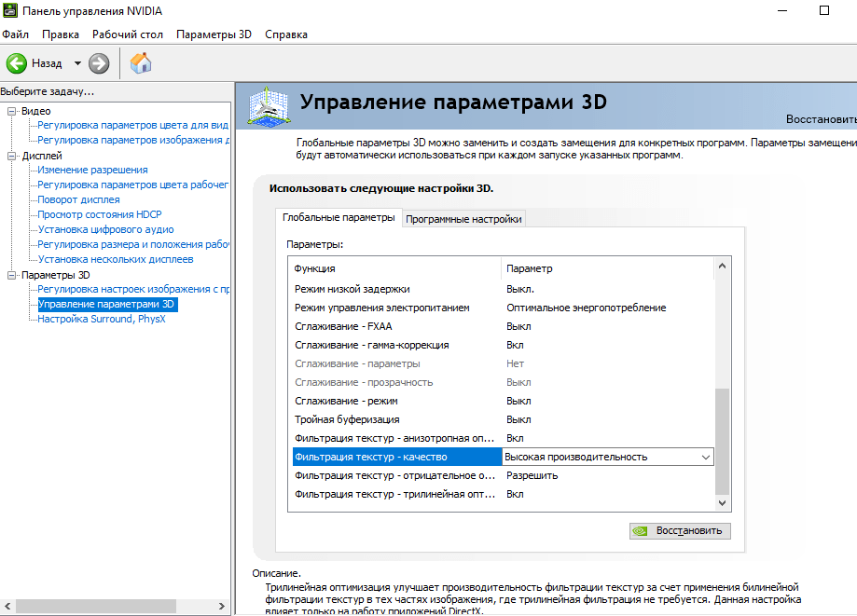
Task: Click the Forward arrow icon
Action: pyautogui.click(x=99, y=63)
